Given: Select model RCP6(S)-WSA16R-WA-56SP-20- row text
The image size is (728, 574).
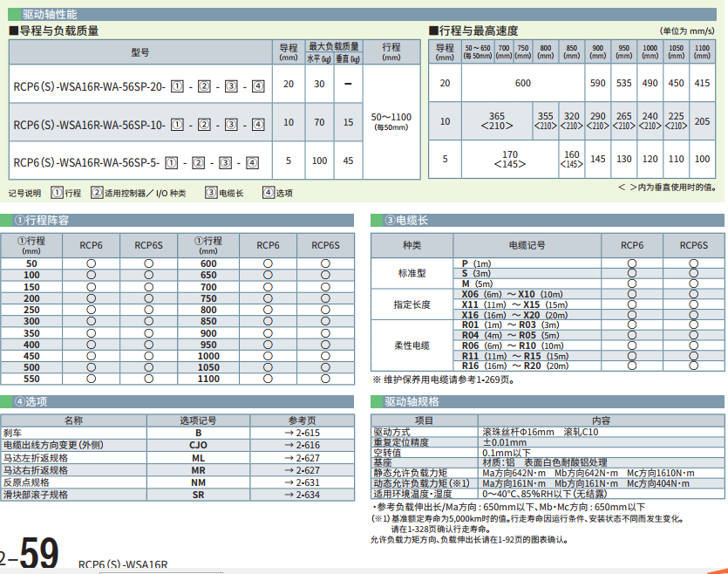Looking at the screenshot, I should point(139,86).
